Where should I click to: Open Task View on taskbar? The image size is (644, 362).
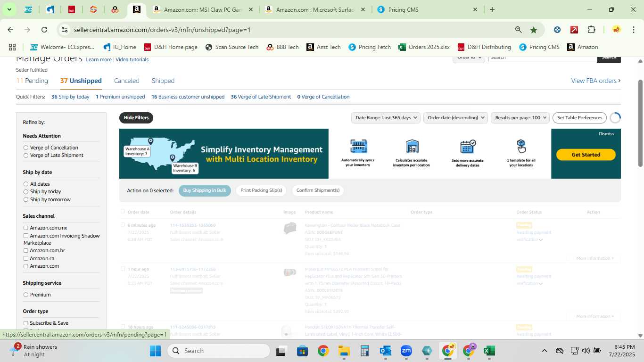[x=281, y=351]
